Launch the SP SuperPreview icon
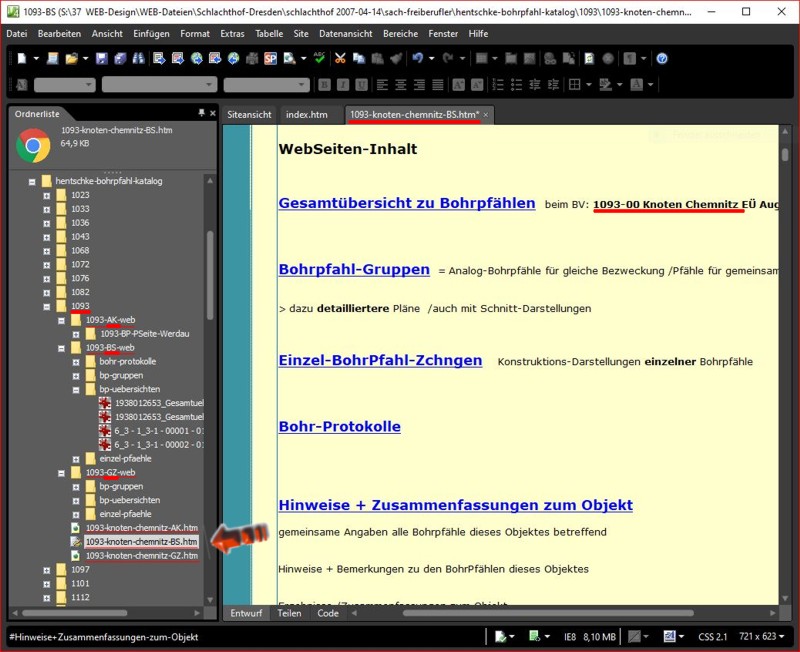This screenshot has width=800, height=652. pos(270,59)
